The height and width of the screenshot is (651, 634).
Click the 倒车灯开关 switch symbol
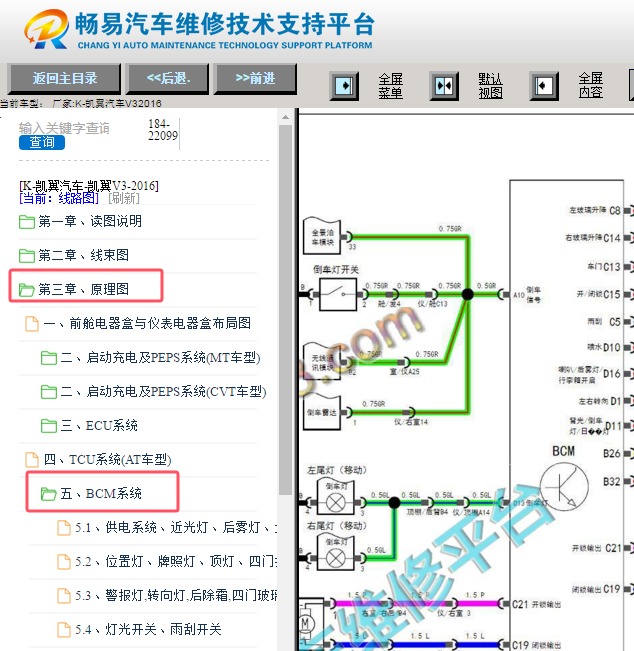[338, 294]
